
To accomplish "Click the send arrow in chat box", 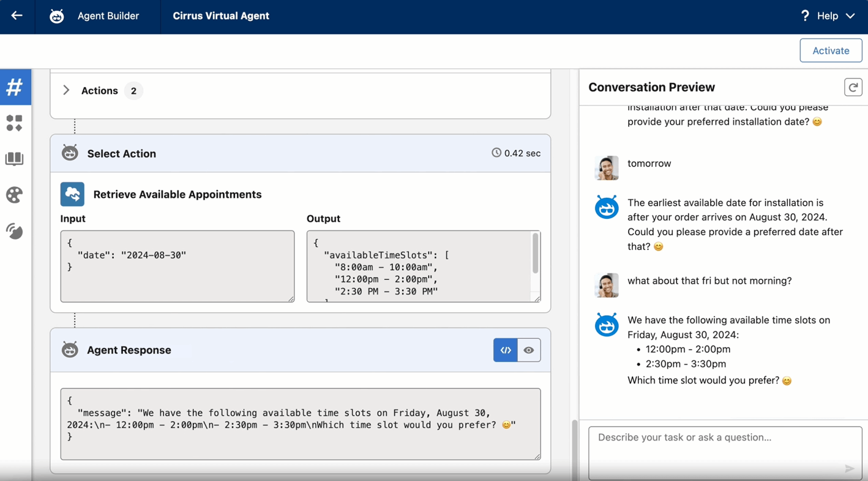I will point(849,469).
